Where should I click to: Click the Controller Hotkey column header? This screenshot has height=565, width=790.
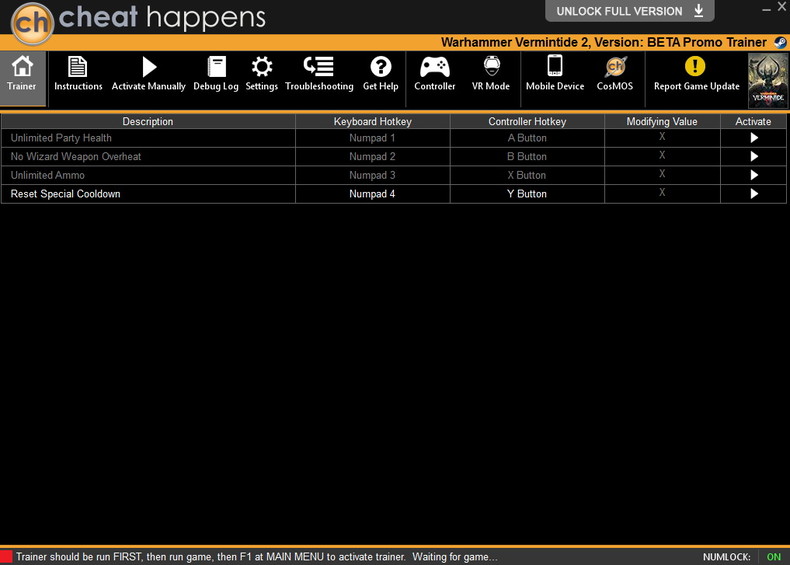527,121
